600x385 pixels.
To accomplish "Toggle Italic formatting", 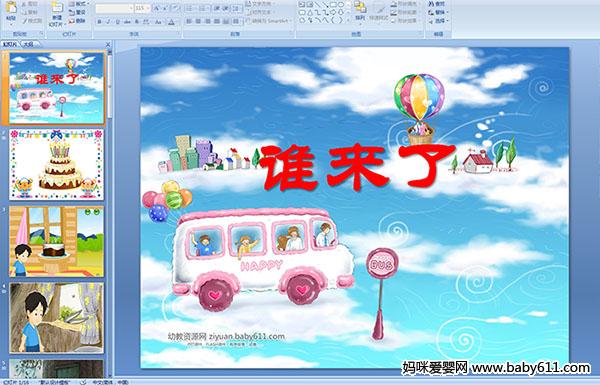I will (x=108, y=22).
